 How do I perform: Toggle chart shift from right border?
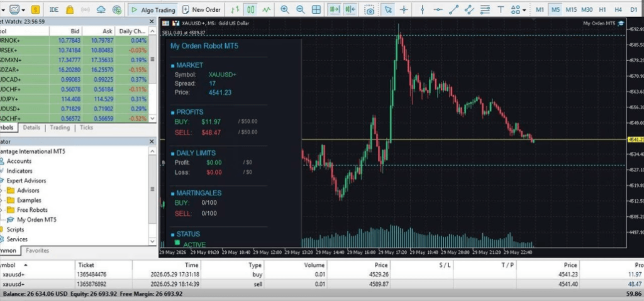350,9
